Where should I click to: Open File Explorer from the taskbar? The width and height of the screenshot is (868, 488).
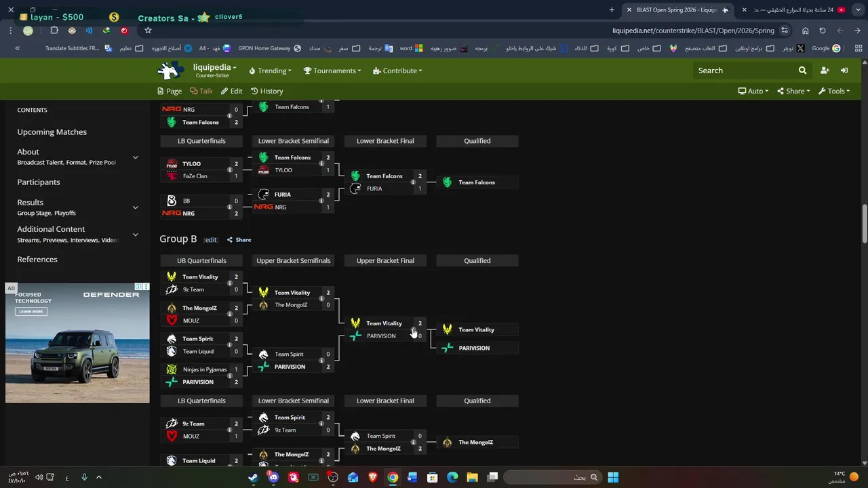[x=472, y=477]
